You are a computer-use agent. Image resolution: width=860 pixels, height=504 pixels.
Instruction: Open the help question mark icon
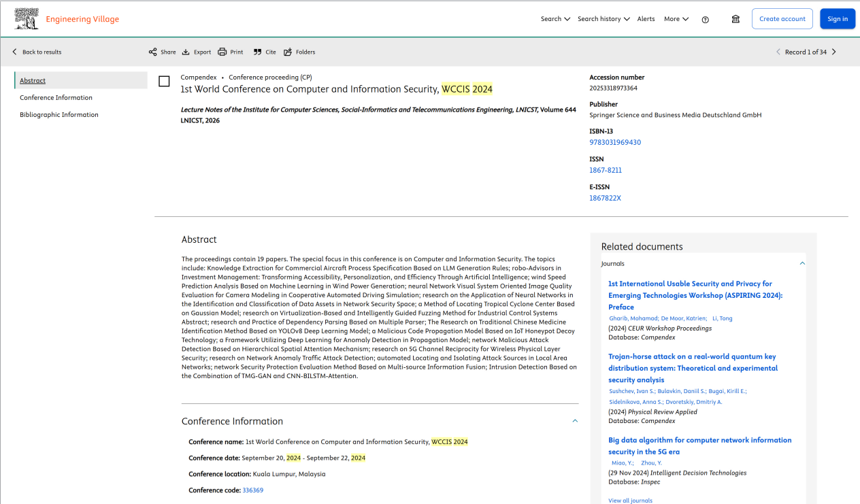pyautogui.click(x=706, y=20)
